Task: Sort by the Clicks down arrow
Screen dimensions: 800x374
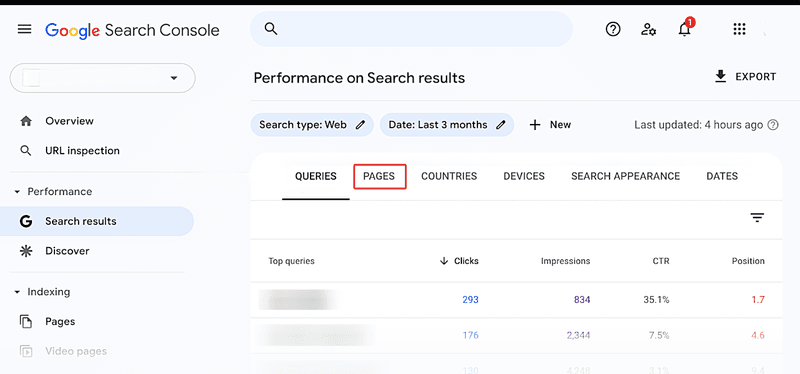Action: coord(444,261)
